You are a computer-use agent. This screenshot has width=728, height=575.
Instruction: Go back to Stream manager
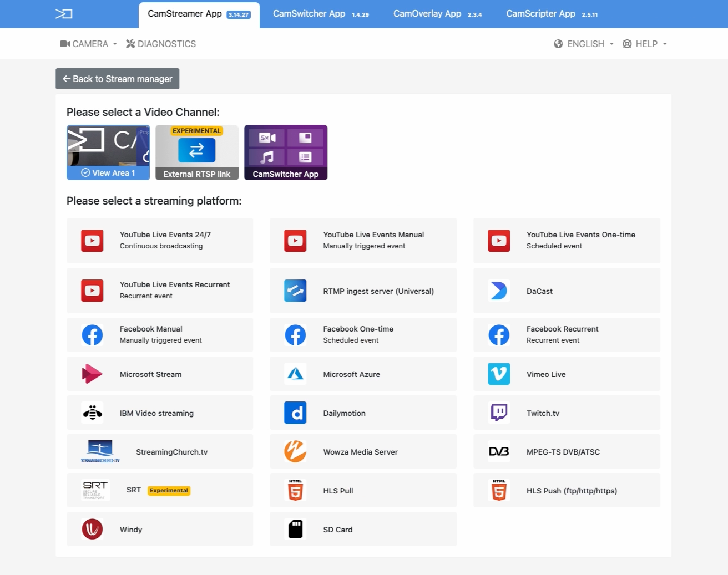(x=118, y=79)
